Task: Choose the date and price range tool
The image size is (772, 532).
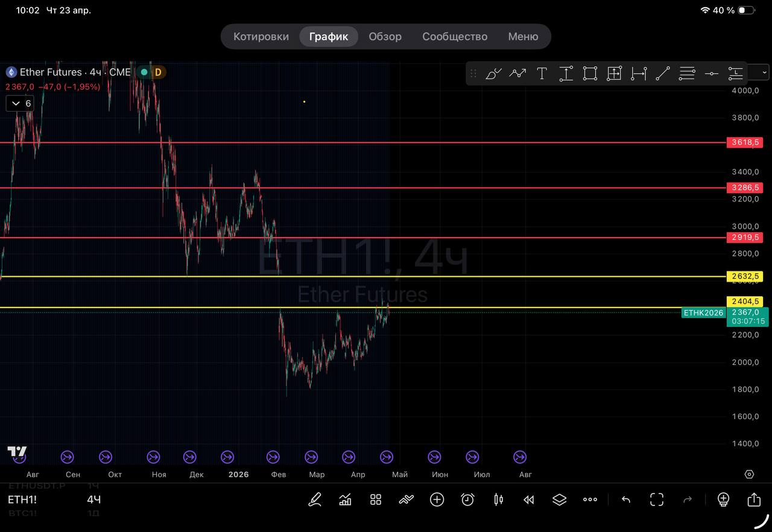Action: pyautogui.click(x=614, y=74)
